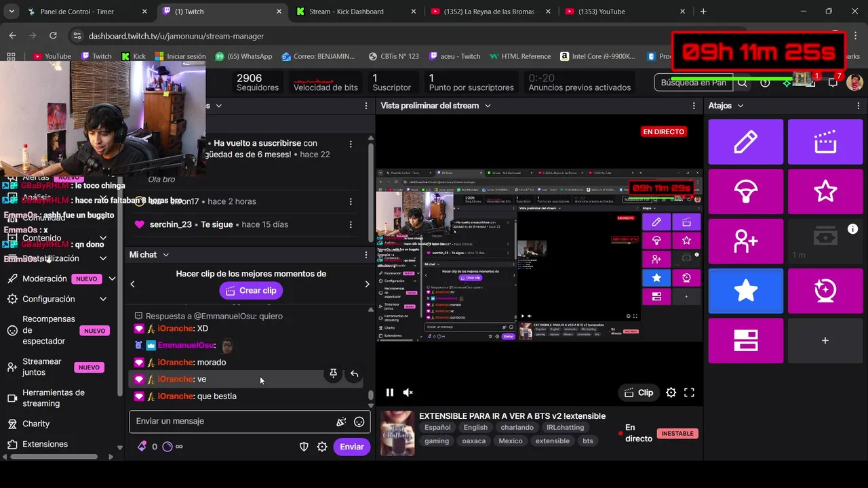The image size is (868, 488).
Task: Click the add-user shortcut tile
Action: [x=746, y=241]
